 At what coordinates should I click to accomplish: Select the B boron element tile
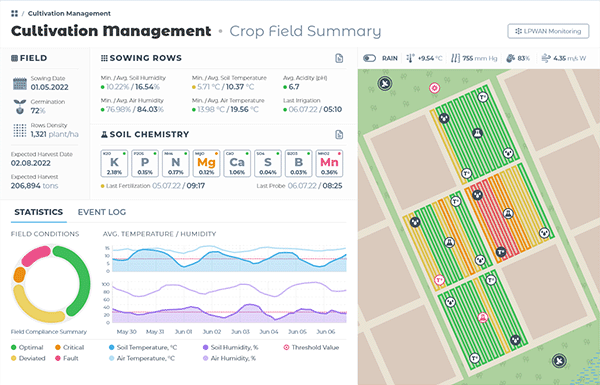pos(298,163)
